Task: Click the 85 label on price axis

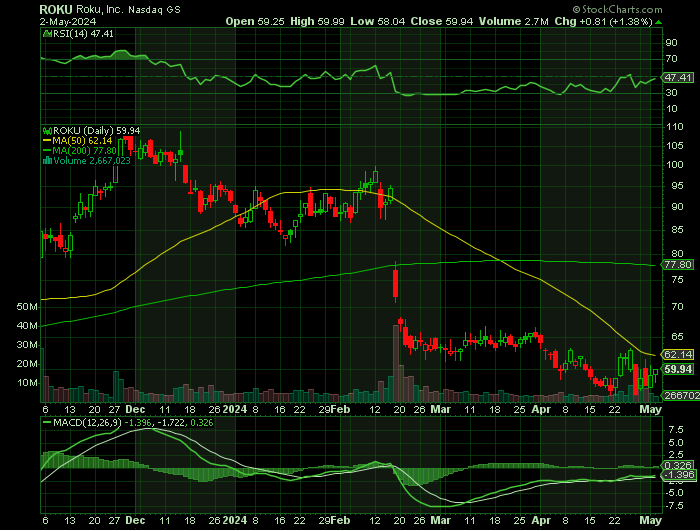Action: tap(677, 230)
